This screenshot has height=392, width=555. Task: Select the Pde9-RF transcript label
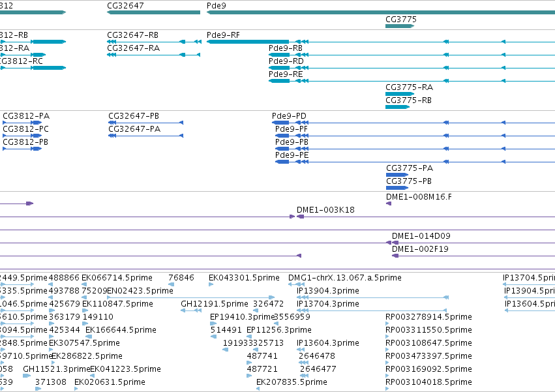pos(223,35)
